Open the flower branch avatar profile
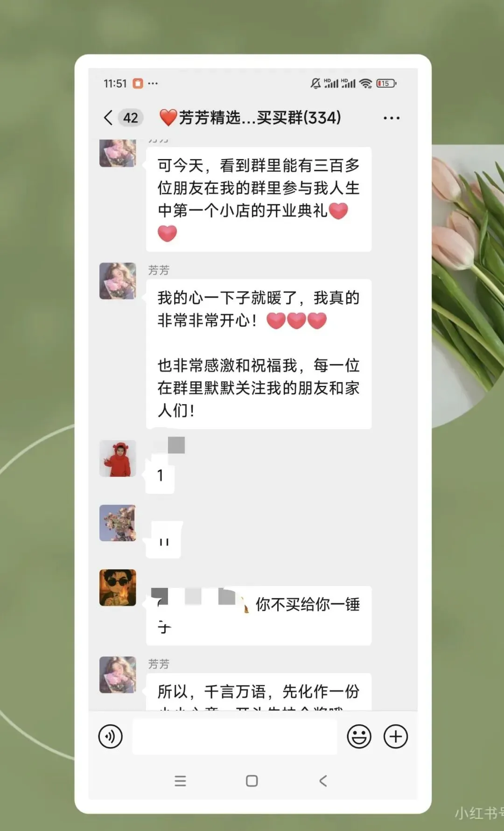 click(118, 523)
